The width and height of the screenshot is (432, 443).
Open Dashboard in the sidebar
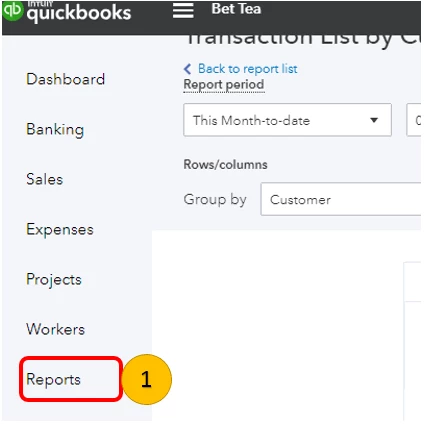tap(66, 79)
